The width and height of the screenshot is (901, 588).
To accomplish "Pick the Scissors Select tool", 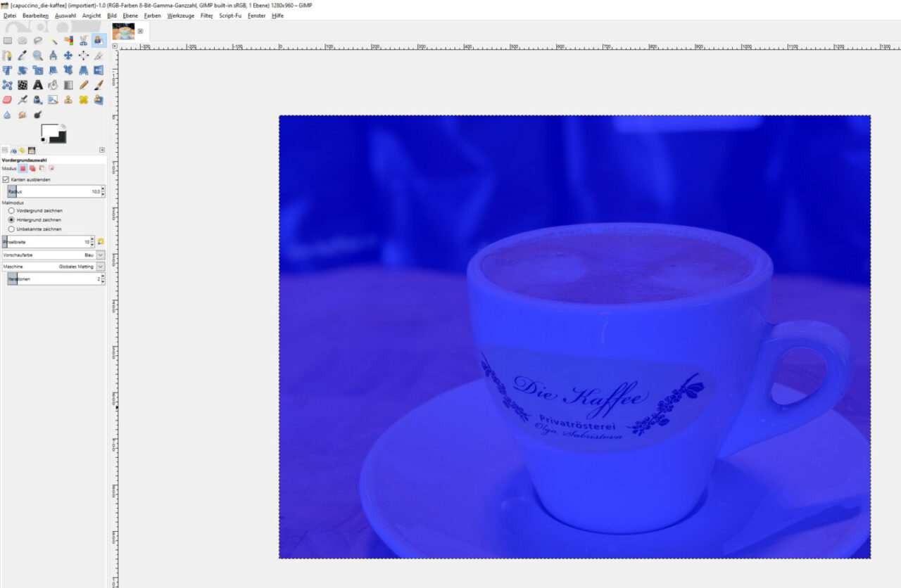I will [84, 41].
